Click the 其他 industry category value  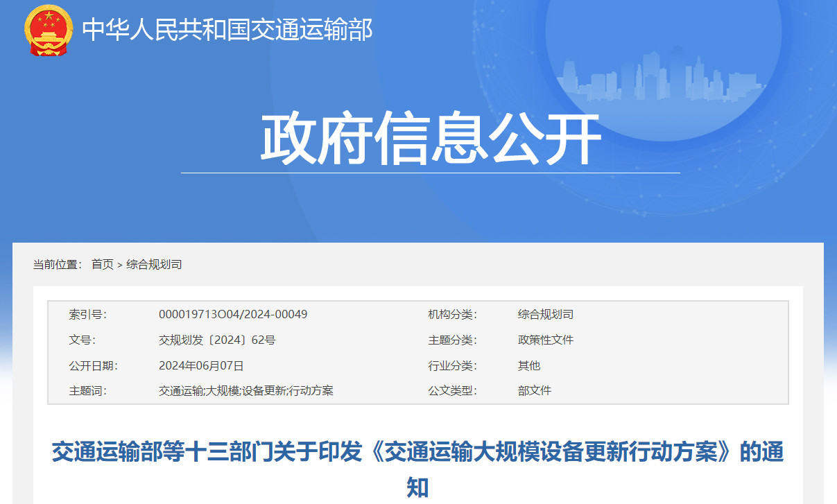tap(529, 365)
